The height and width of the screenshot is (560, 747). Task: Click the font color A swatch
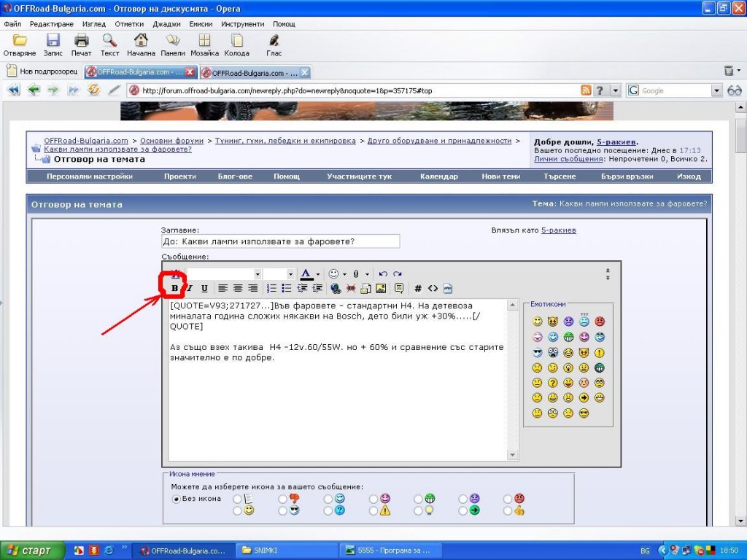[x=306, y=274]
